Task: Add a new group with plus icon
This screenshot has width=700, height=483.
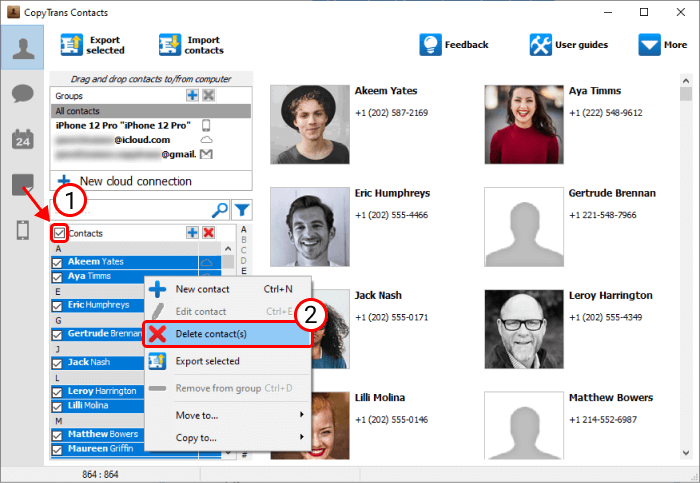Action: [192, 95]
